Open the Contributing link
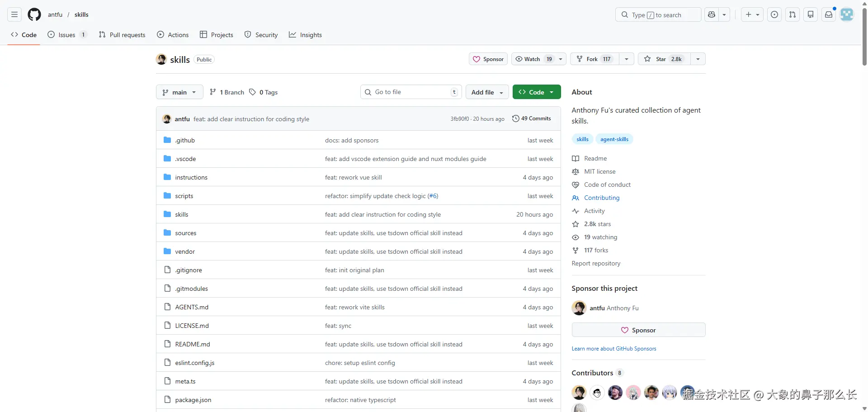Image resolution: width=868 pixels, height=412 pixels. (x=602, y=198)
